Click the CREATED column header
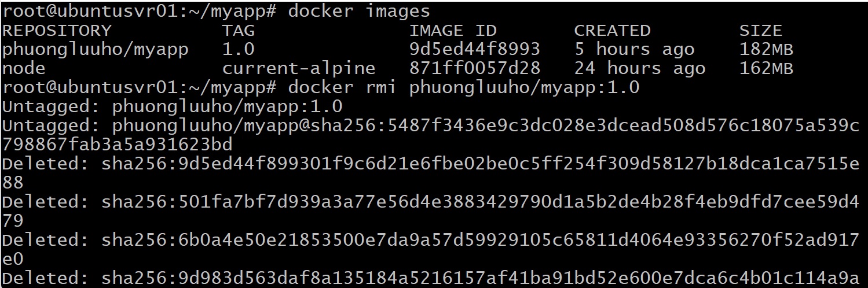868x288 pixels. click(612, 31)
